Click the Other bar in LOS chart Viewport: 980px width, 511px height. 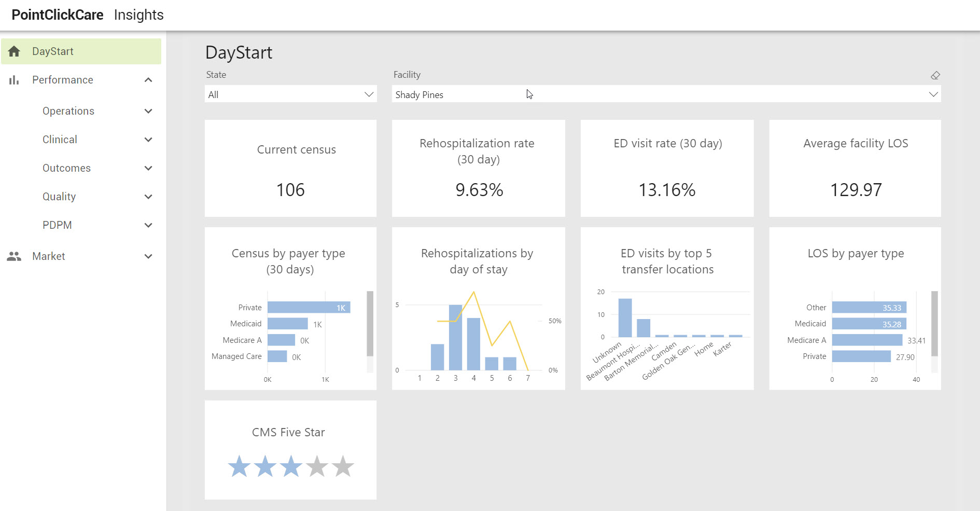tap(869, 308)
